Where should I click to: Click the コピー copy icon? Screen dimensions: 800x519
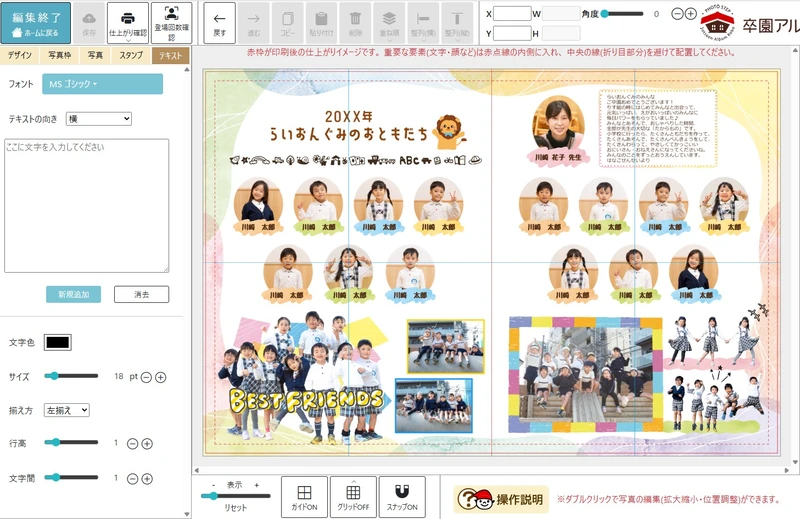[287, 23]
